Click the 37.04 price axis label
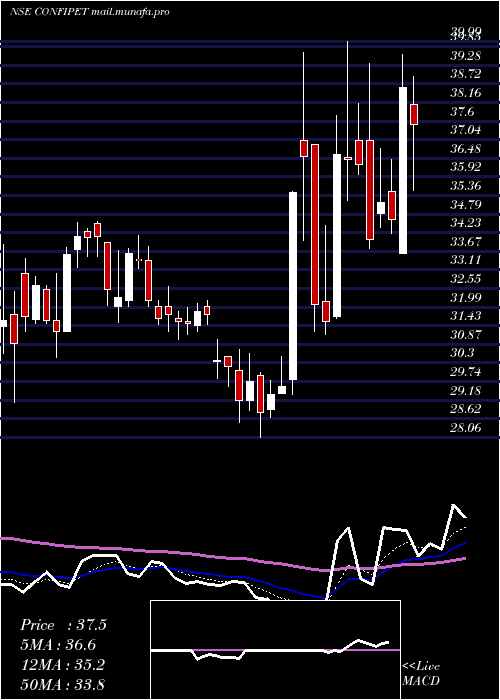The image size is (500, 700). (x=466, y=130)
